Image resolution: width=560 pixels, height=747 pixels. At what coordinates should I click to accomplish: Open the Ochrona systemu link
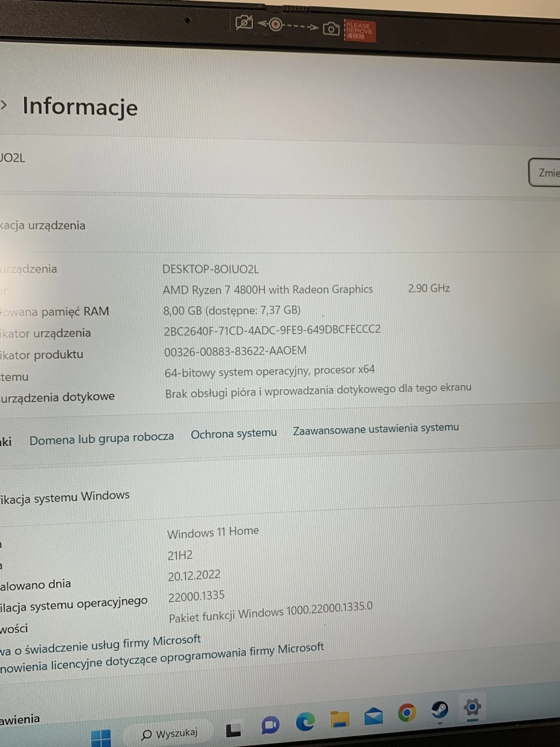pyautogui.click(x=234, y=434)
